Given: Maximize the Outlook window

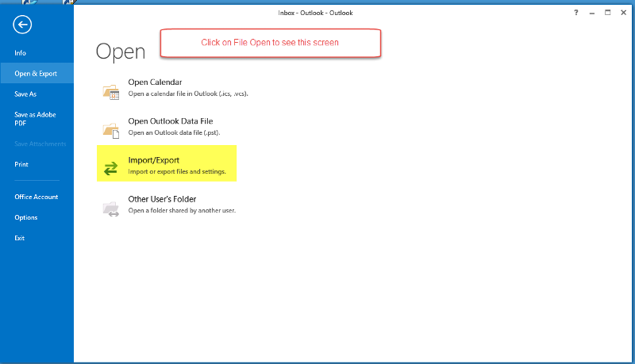Looking at the screenshot, I should pos(608,13).
